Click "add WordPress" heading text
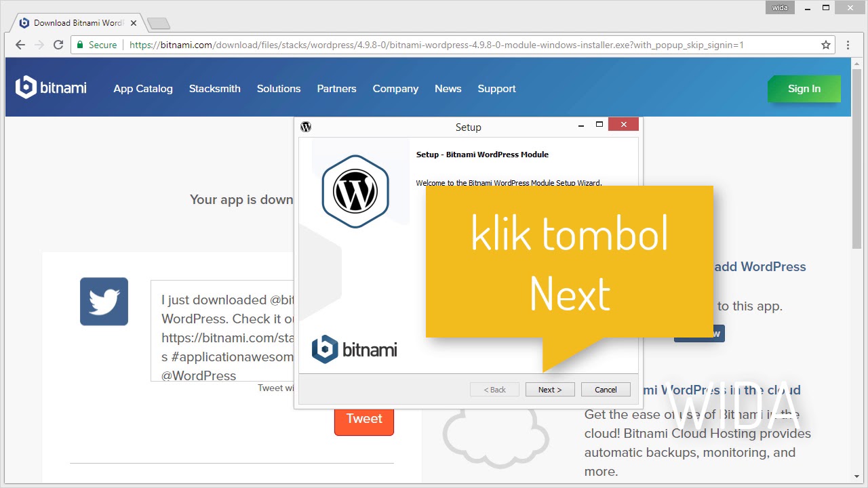This screenshot has height=488, width=868. pos(760,266)
